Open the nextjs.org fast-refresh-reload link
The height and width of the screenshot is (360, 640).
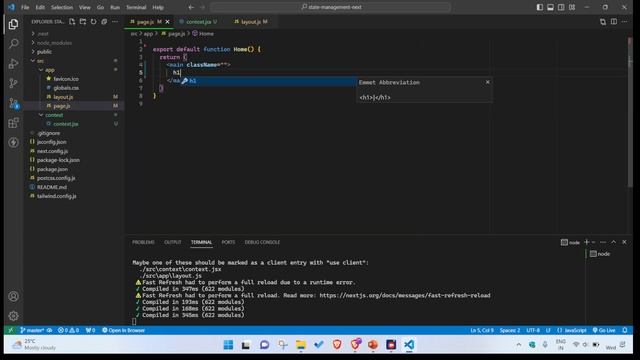click(405, 296)
